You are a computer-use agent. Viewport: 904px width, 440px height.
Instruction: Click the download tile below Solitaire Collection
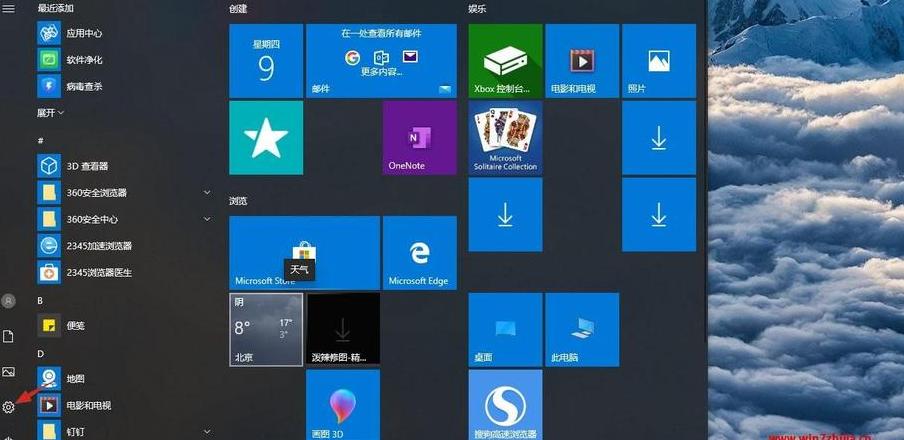[505, 215]
